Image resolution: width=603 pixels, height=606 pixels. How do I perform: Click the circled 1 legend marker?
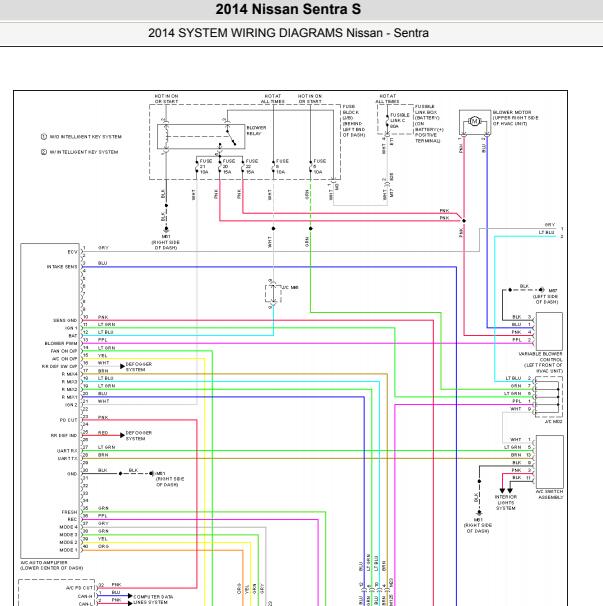pos(44,137)
